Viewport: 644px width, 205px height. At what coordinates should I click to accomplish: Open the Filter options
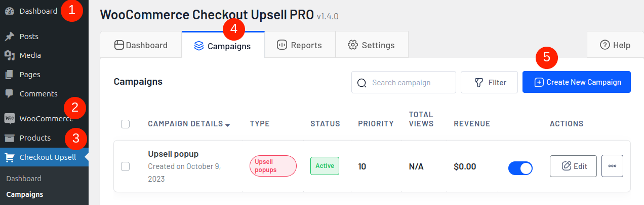[x=489, y=82]
